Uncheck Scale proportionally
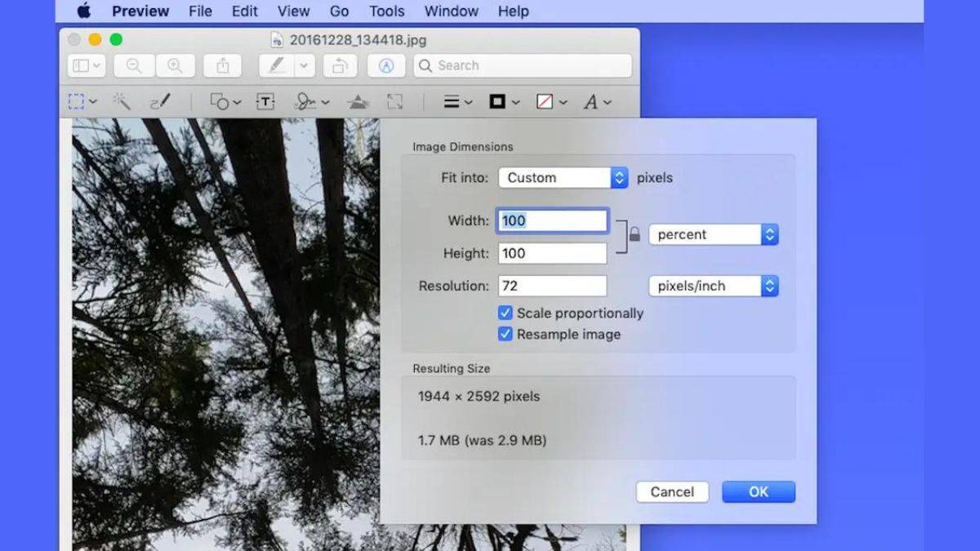This screenshot has height=551, width=980. (505, 313)
